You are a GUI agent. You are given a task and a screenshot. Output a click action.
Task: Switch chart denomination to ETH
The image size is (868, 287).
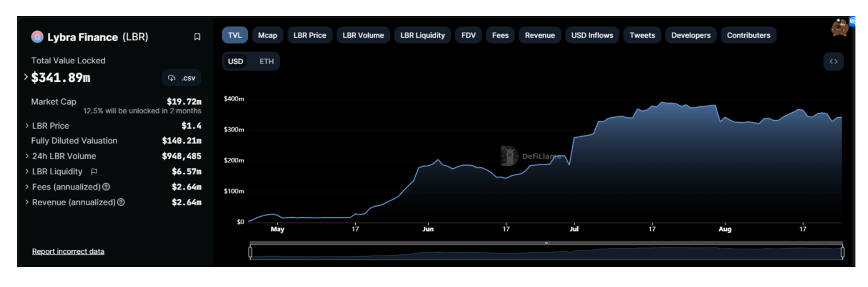pos(266,62)
